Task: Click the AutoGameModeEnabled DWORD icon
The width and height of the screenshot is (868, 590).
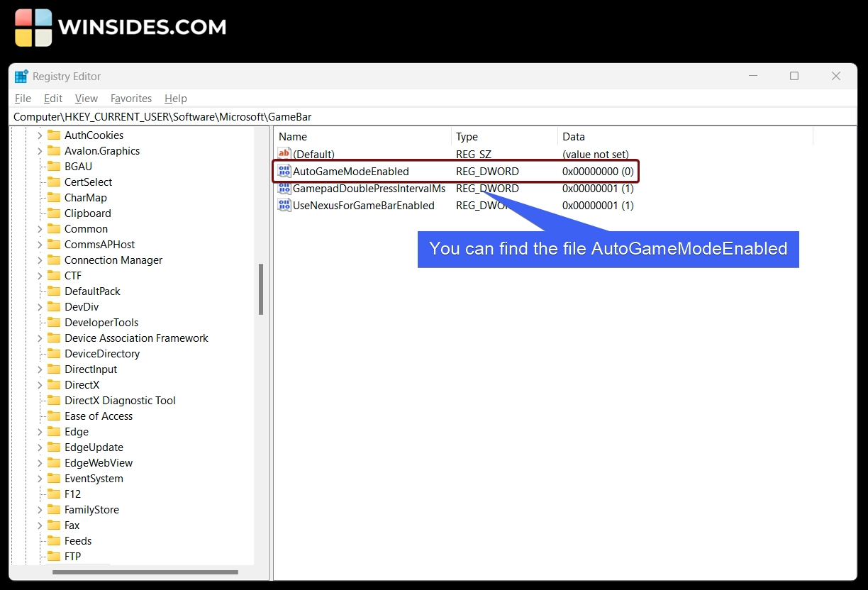Action: pos(284,171)
